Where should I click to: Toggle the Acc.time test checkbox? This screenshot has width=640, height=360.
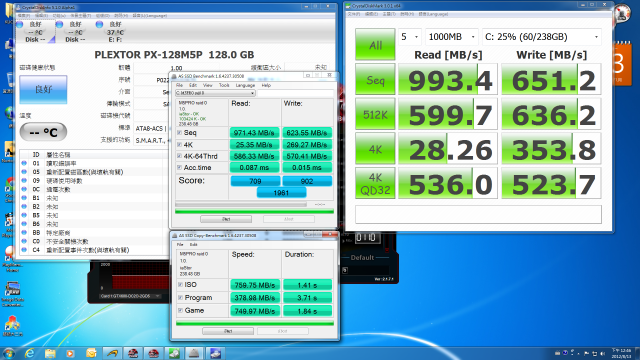180,167
